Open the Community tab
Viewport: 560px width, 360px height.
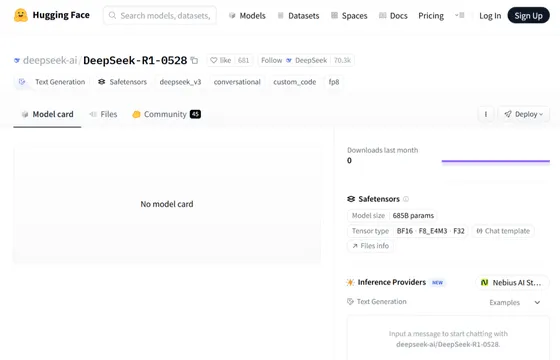[x=166, y=114]
